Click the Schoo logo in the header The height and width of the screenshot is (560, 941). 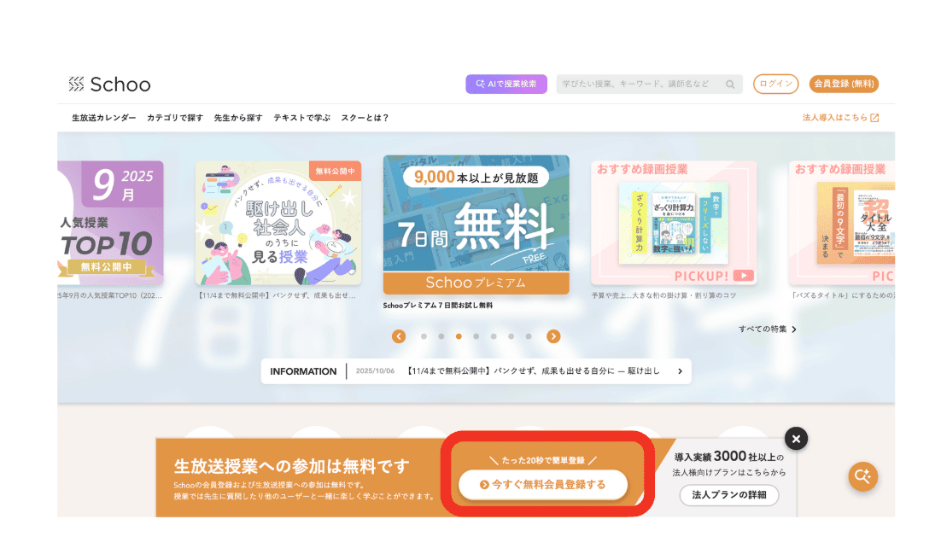[109, 85]
